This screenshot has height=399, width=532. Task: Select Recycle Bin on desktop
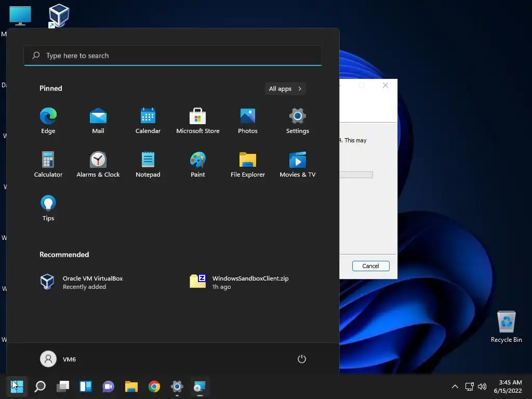tap(506, 327)
